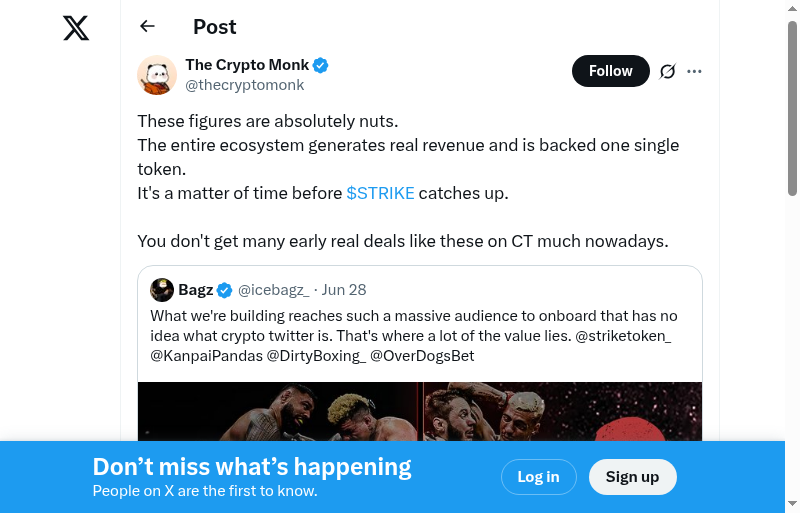800x513 pixels.
Task: Open the right fight image in the quoted post
Action: (x=562, y=411)
